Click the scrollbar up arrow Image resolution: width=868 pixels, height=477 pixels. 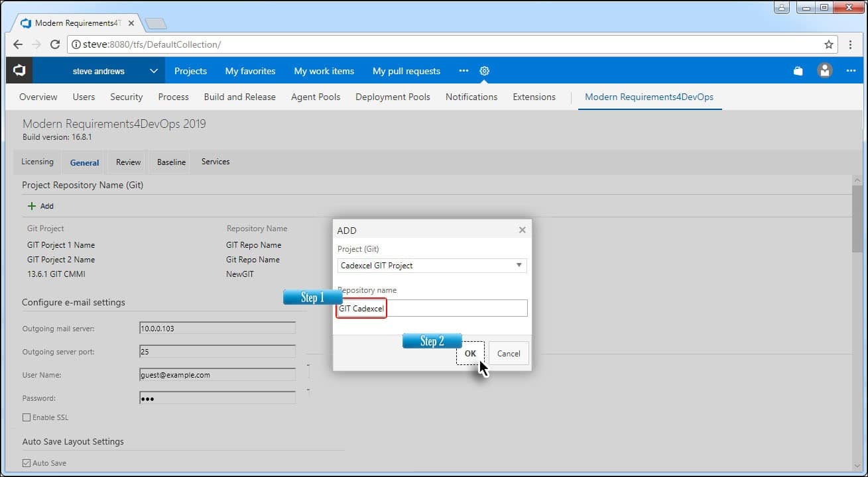point(858,180)
